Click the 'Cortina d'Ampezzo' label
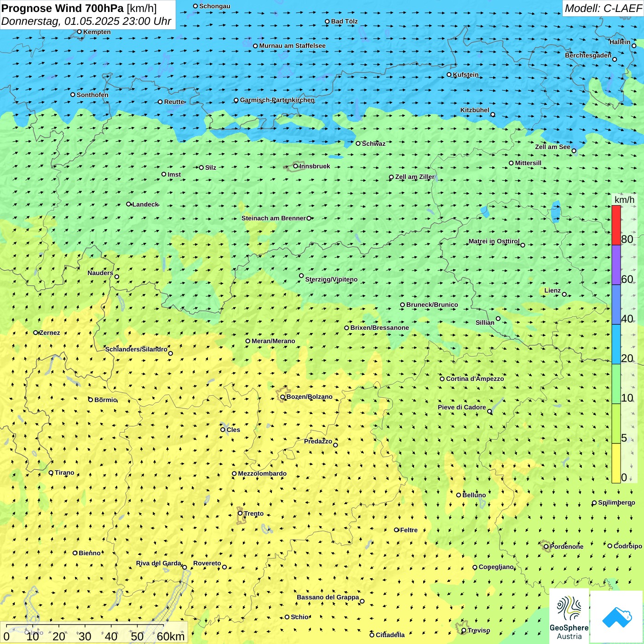Screen dimensions: 644x644 (x=475, y=379)
